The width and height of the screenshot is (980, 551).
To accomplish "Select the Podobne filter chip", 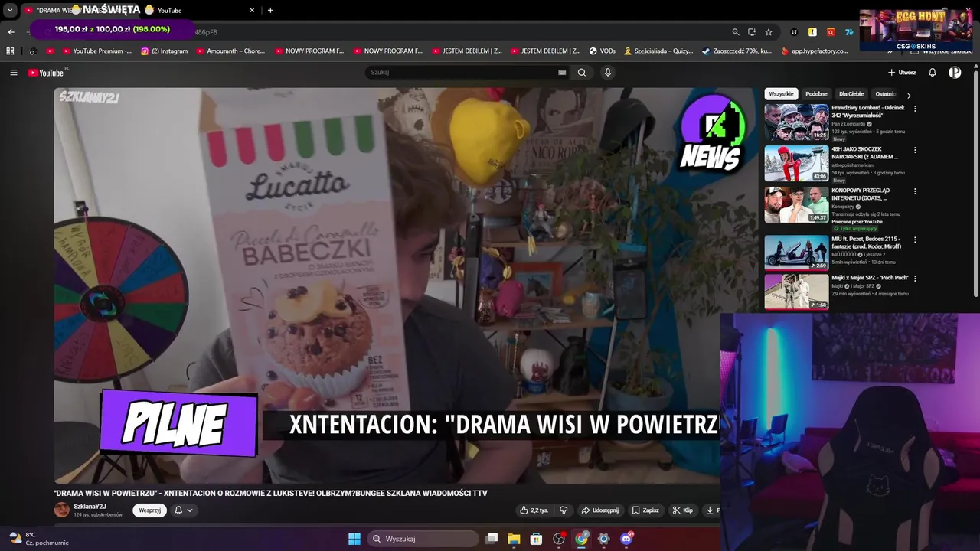I will coord(816,94).
